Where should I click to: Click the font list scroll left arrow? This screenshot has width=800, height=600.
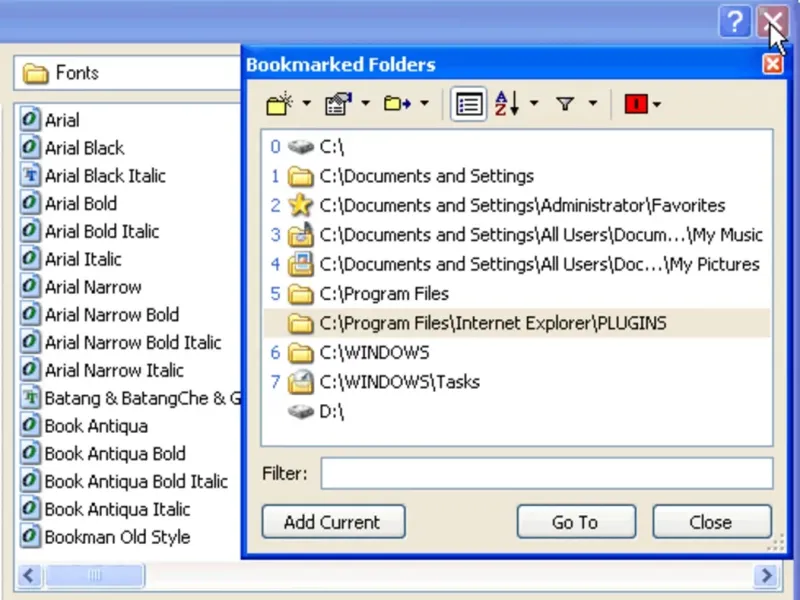(x=29, y=576)
